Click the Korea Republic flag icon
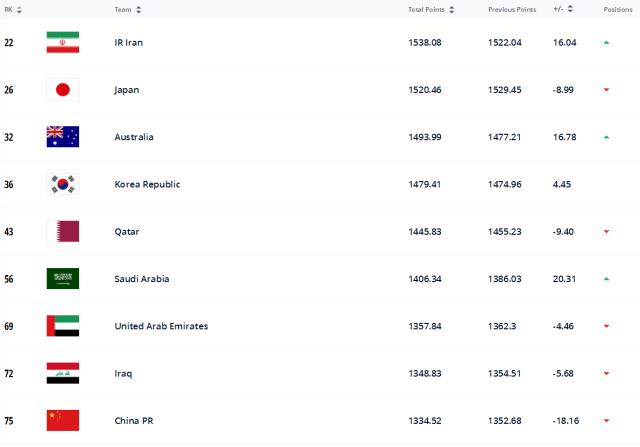Image resolution: width=640 pixels, height=447 pixels. (x=62, y=184)
